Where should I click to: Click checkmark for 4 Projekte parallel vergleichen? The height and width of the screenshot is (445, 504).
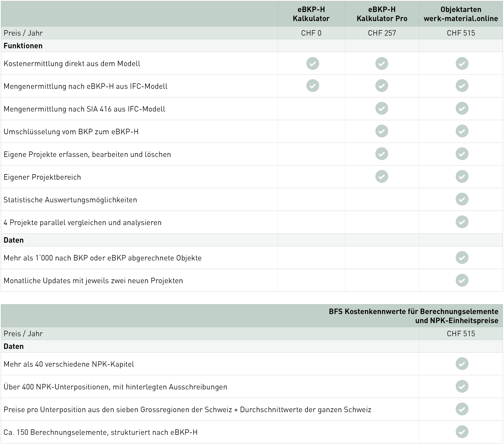tap(462, 222)
